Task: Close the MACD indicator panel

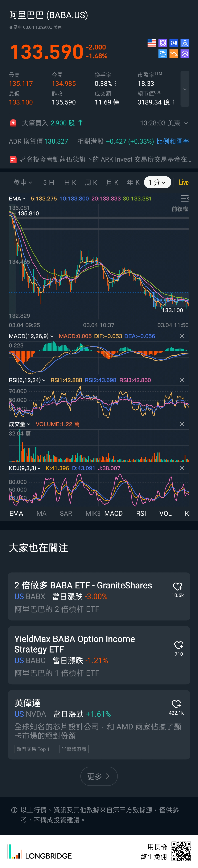Action: (182, 336)
